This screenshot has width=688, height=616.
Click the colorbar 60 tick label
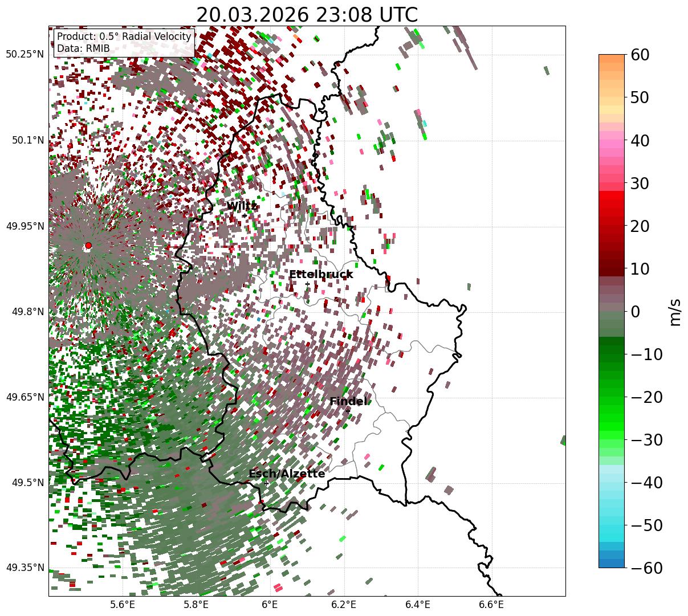pos(640,55)
